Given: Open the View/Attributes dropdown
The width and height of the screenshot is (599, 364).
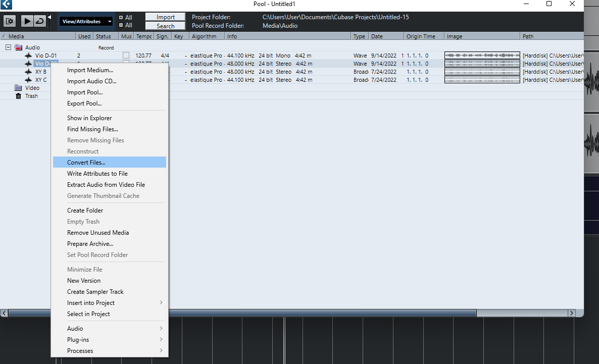Looking at the screenshot, I should point(86,21).
